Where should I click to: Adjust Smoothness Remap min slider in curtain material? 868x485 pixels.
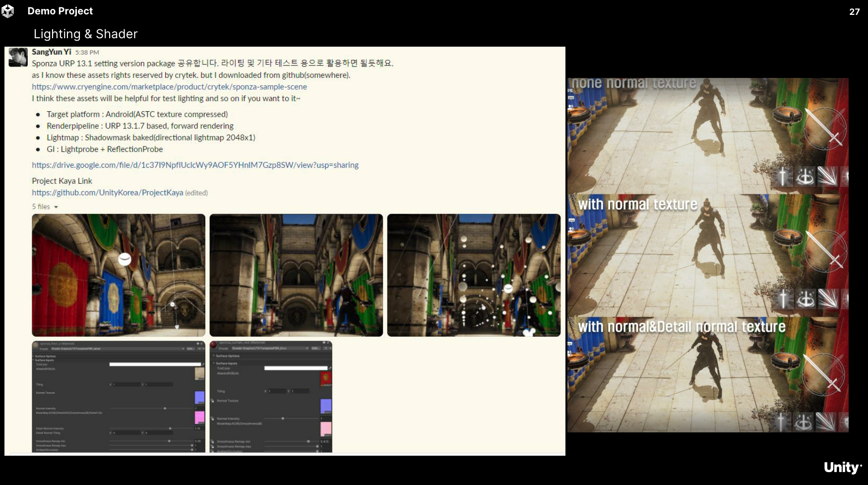point(291,441)
